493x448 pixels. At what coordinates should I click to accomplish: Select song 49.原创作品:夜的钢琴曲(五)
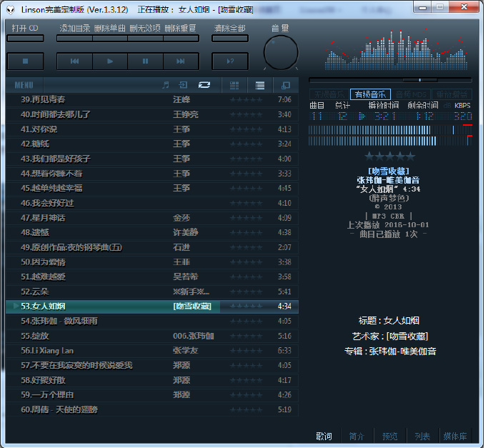tap(152, 247)
